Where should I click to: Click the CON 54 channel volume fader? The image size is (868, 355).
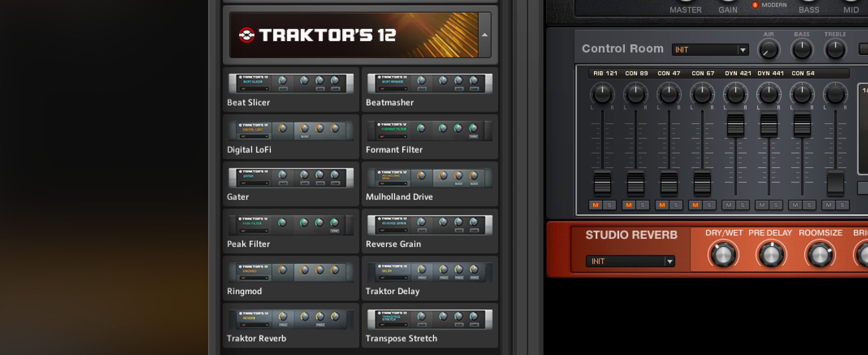tap(802, 124)
